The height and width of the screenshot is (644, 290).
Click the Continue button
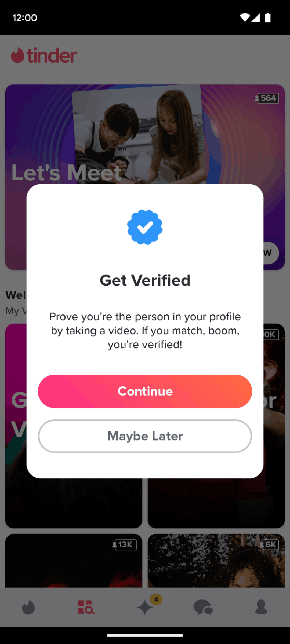click(145, 391)
